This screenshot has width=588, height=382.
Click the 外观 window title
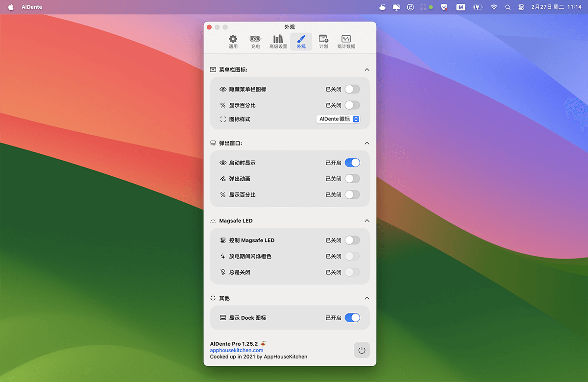pyautogui.click(x=290, y=27)
